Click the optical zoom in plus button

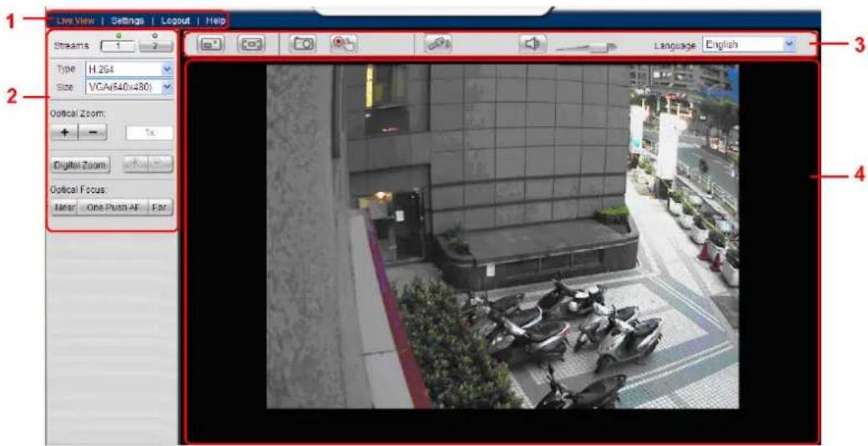pyautogui.click(x=64, y=133)
